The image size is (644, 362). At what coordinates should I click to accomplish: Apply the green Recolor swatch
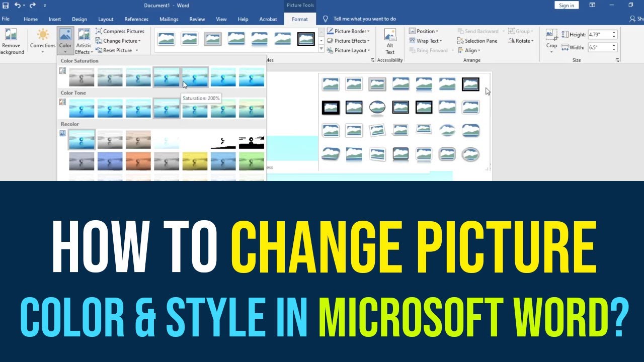point(252,161)
